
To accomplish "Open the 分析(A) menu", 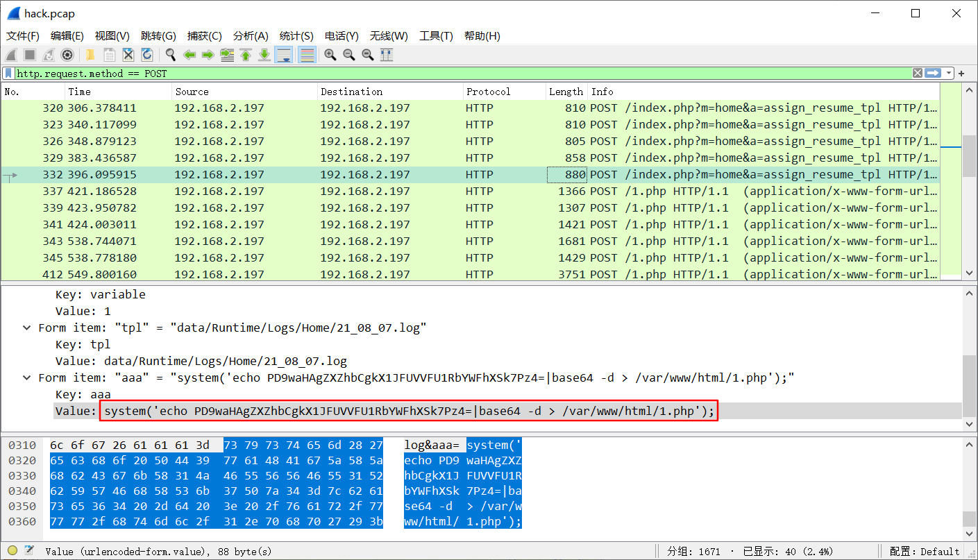I will (251, 36).
